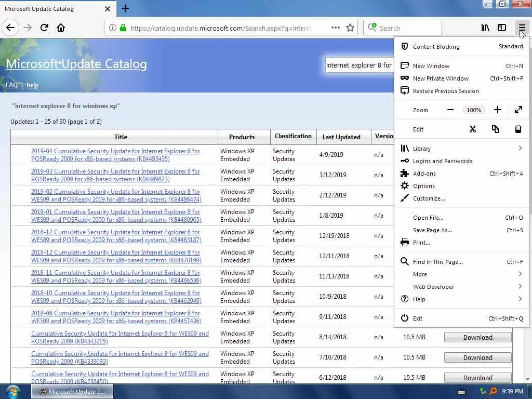The width and height of the screenshot is (532, 399).
Task: Zoom out with the minus button
Action: [x=450, y=110]
